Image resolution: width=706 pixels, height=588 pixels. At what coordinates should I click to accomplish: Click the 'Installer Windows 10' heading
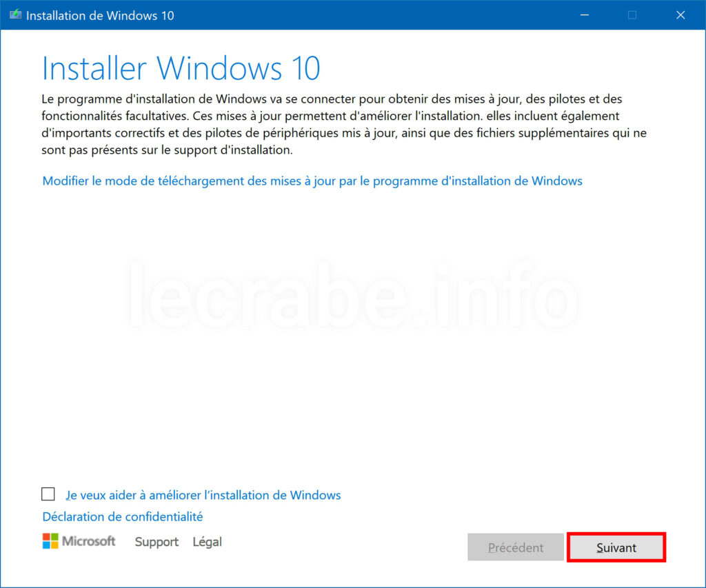[181, 68]
